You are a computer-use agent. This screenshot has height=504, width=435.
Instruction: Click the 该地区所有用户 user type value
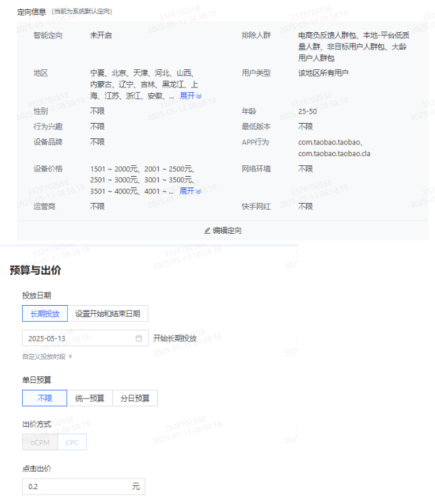(323, 73)
